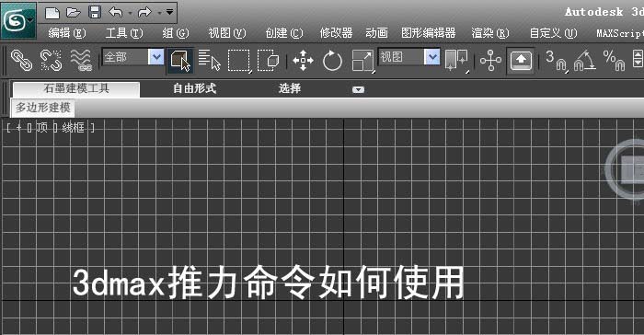Click the Use Pivot Point Center icon
This screenshot has width=644, height=335.
[456, 61]
